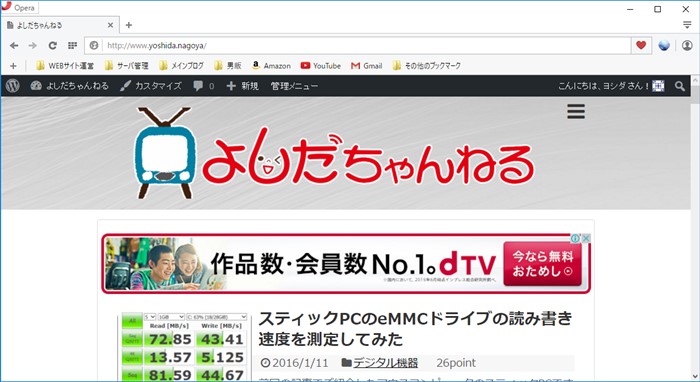Open the サーバ管理 bookmark folder
The height and width of the screenshot is (382, 700).
[126, 66]
